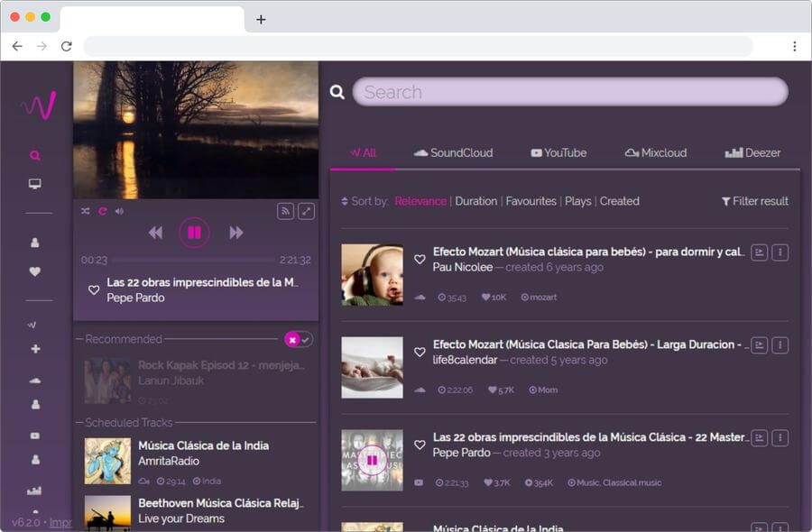Click the browser address bar
This screenshot has height=532, width=812.
pyautogui.click(x=418, y=46)
